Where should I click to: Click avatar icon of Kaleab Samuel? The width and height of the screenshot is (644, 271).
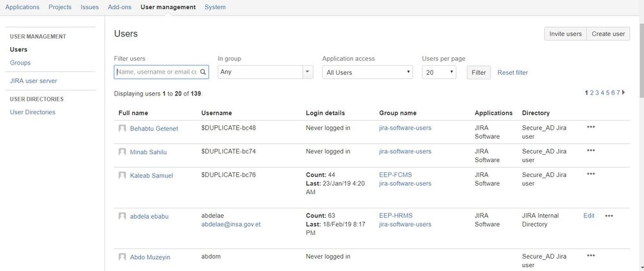pos(122,176)
